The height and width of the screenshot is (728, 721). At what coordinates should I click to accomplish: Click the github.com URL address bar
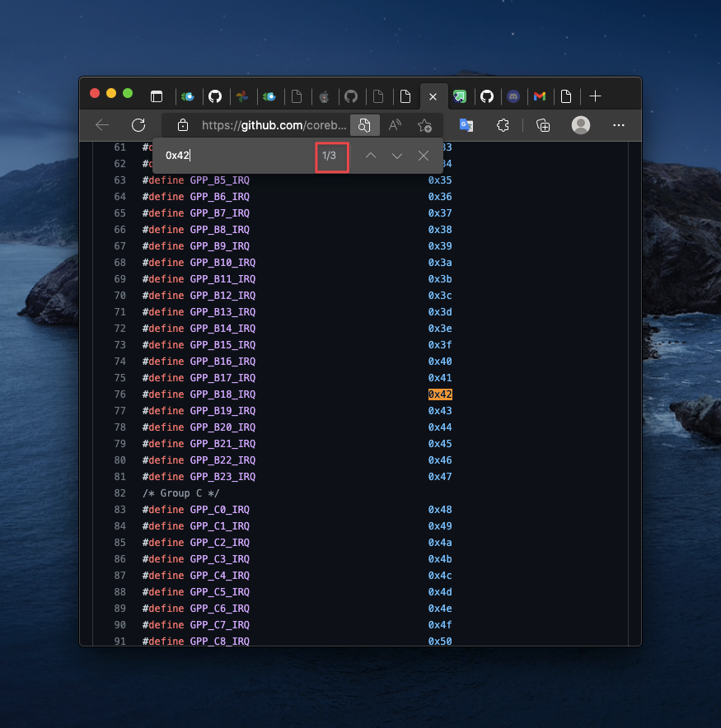tap(272, 125)
